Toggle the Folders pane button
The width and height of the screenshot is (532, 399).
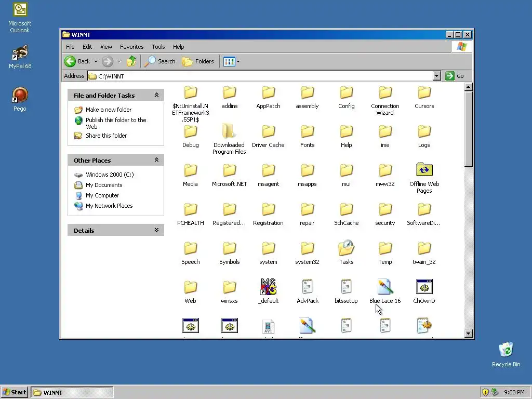(x=198, y=61)
